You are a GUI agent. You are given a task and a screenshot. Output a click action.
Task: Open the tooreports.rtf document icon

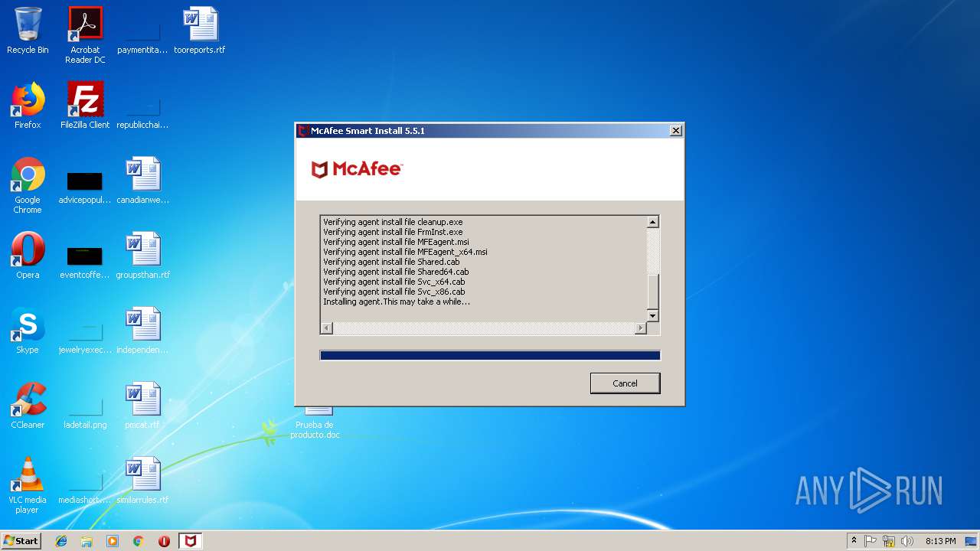[x=200, y=31]
